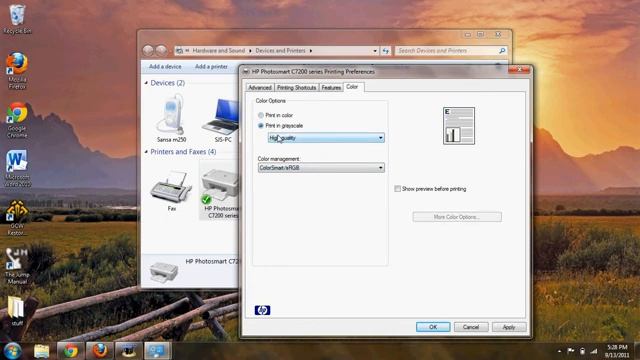
Task: Click Add a printer in toolbar
Action: (x=211, y=67)
